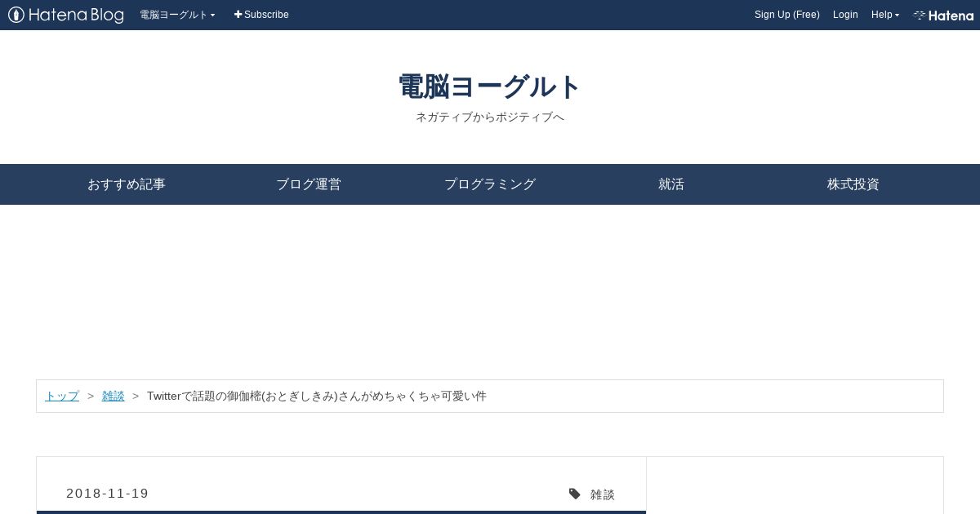This screenshot has width=980, height=514.
Task: Click the Subscribe button
Action: [x=261, y=15]
